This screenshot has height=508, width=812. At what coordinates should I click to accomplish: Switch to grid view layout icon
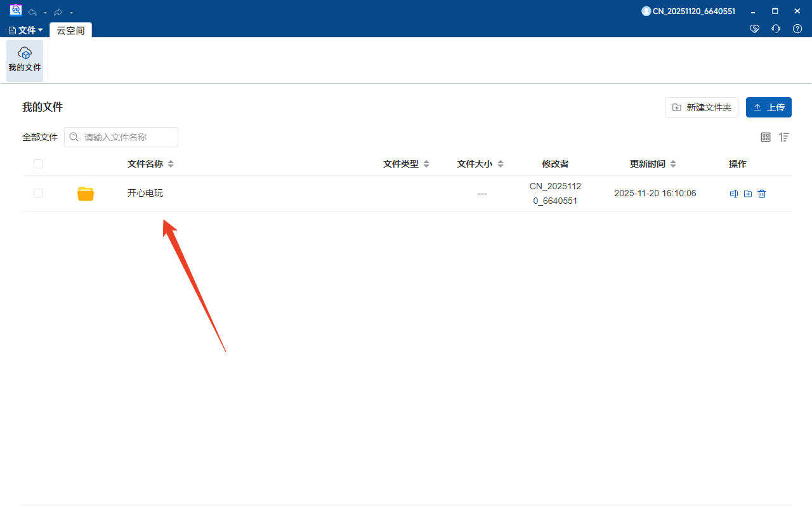[x=766, y=137]
